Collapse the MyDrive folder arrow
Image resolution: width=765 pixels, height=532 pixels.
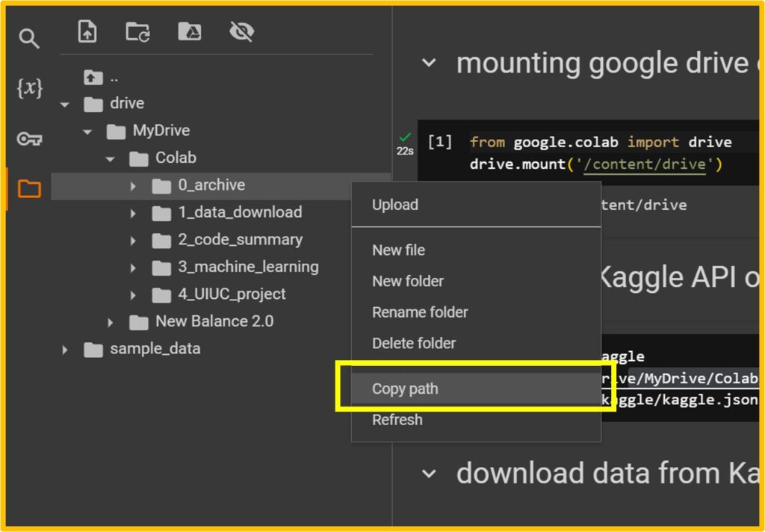(x=87, y=132)
